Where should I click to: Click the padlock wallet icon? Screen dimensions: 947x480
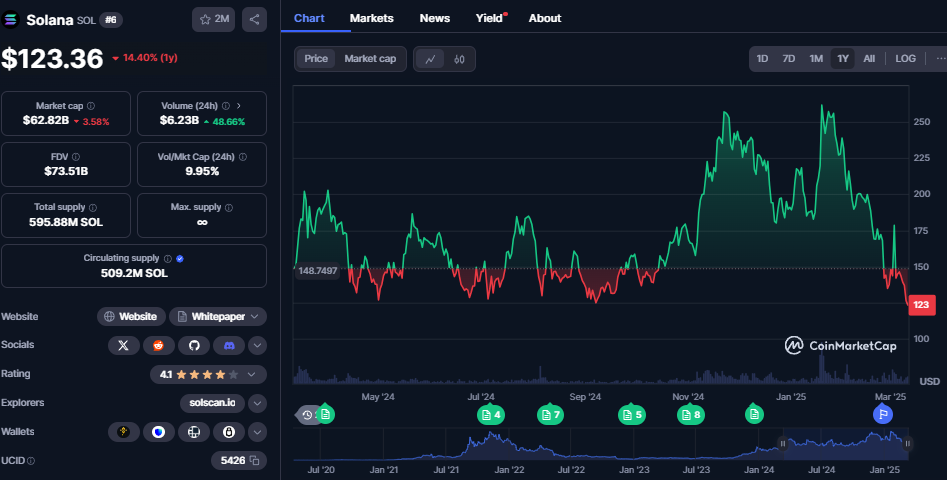click(x=229, y=432)
